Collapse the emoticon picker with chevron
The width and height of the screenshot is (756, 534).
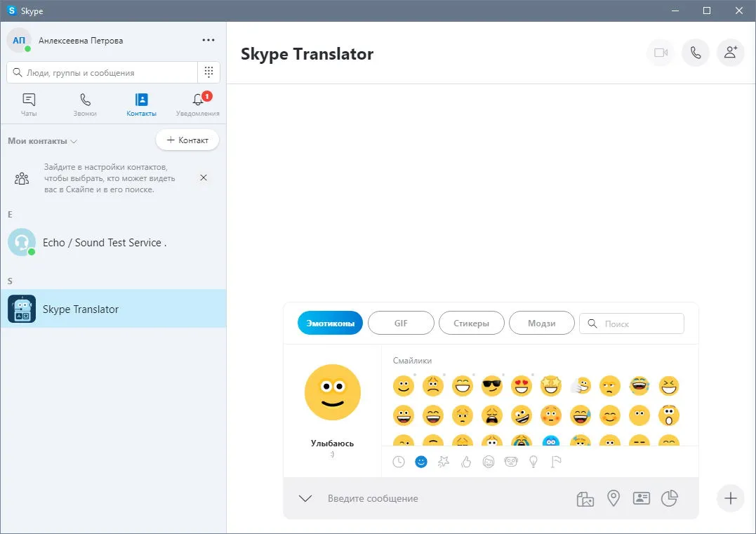tap(305, 498)
